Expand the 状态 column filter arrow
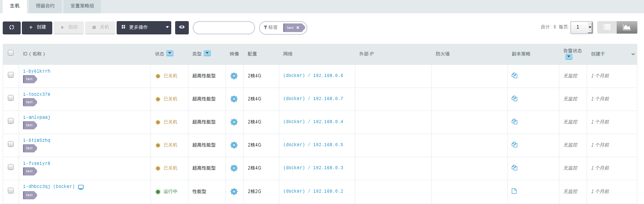644x204 pixels. click(x=170, y=53)
